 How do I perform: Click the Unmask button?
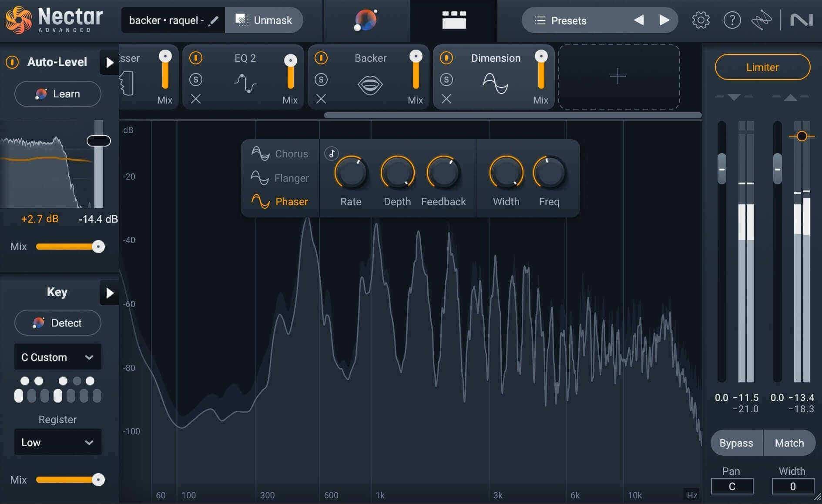coord(264,20)
